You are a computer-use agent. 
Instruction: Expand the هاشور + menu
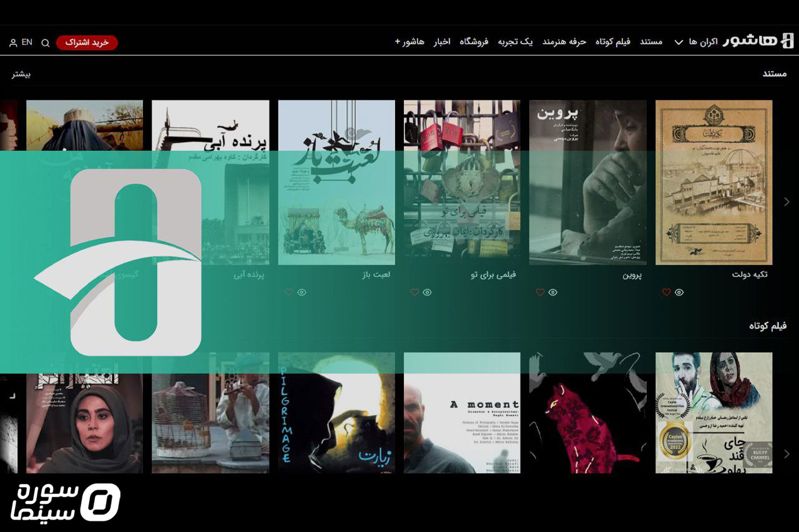pos(409,42)
